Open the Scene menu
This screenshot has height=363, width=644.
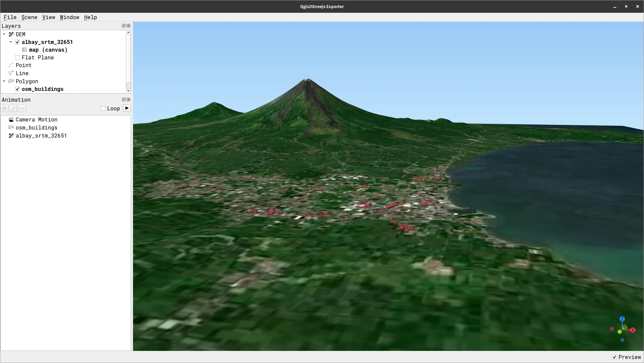tap(29, 17)
